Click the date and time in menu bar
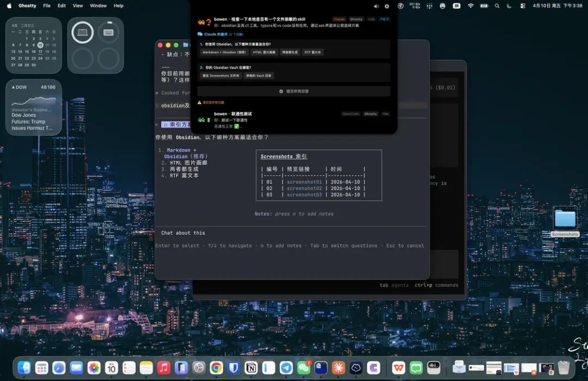 pos(558,5)
